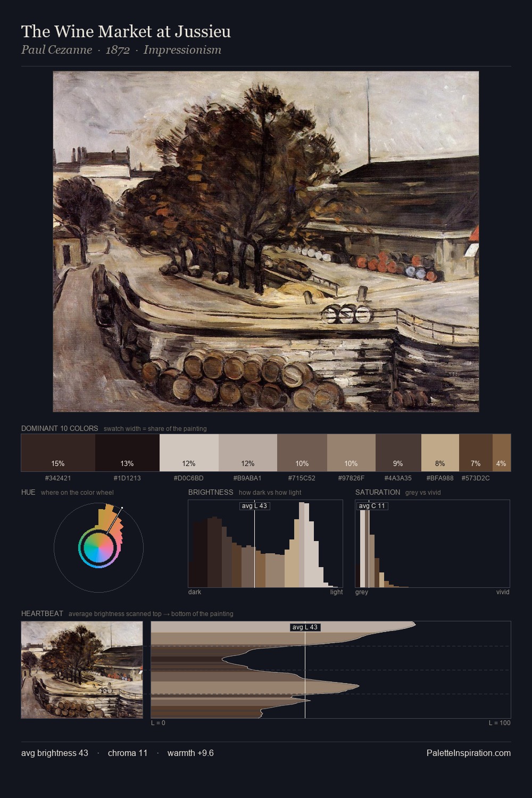Click the 'Impressionism' style label
Image resolution: width=532 pixels, height=798 pixels.
point(182,50)
